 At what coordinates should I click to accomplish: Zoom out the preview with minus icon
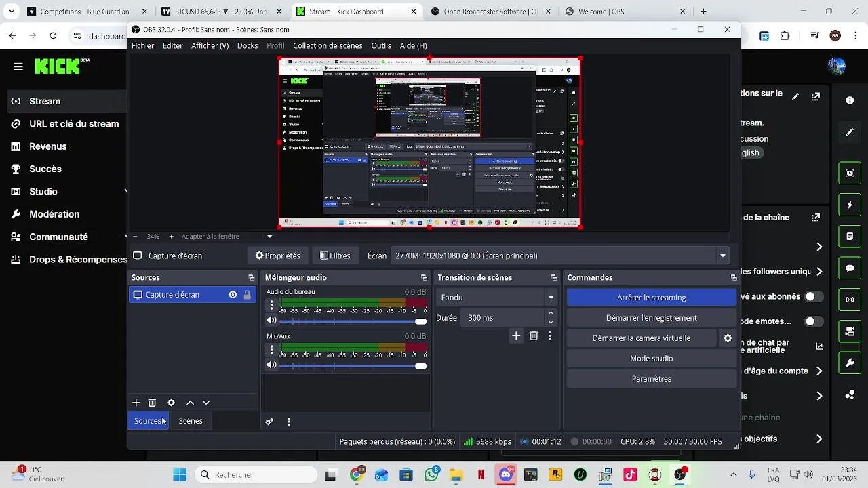[135, 237]
